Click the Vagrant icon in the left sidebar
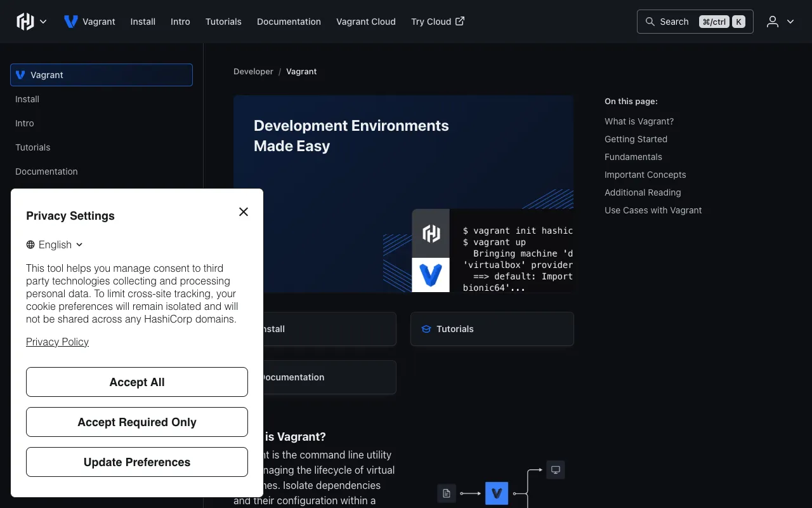 click(x=20, y=75)
